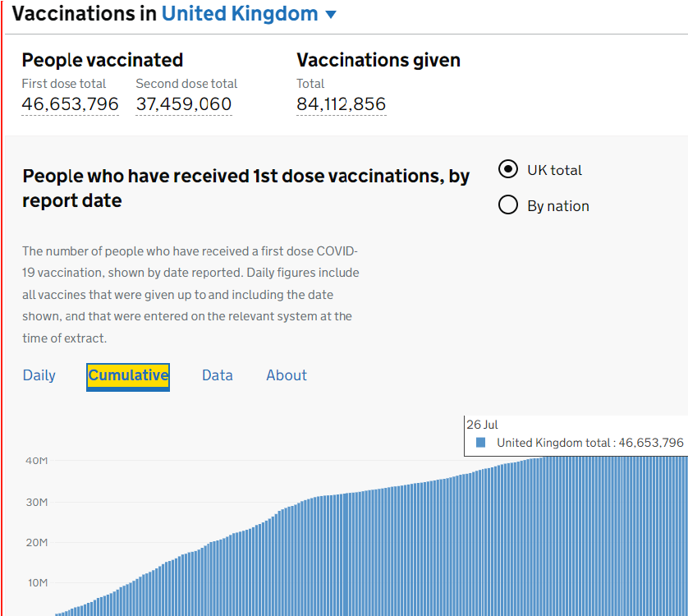
Task: Click the chart description paragraph
Action: click(190, 295)
